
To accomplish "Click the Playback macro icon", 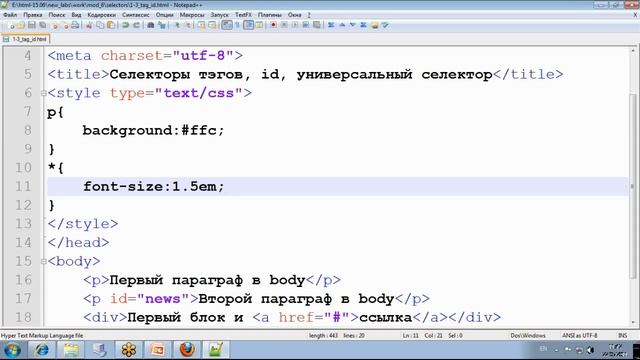I will click(295, 25).
